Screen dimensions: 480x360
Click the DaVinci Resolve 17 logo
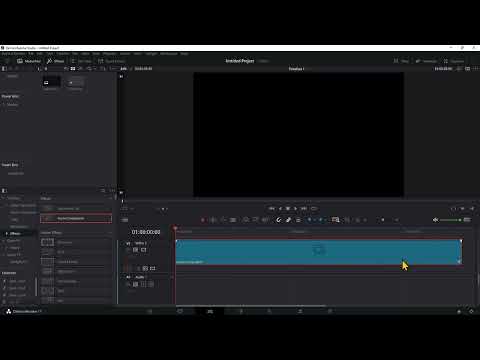[9, 311]
